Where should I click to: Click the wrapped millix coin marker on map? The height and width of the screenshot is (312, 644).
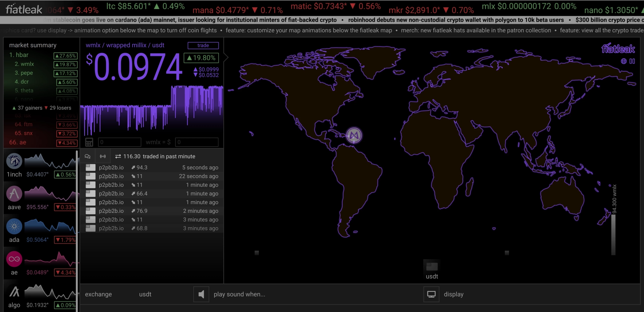tap(354, 135)
